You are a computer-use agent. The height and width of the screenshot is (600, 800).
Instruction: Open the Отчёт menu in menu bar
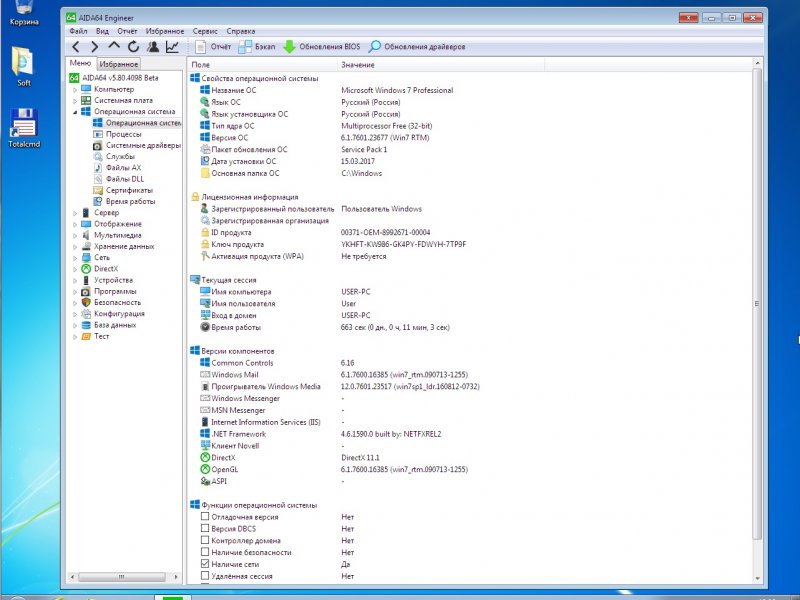point(127,31)
